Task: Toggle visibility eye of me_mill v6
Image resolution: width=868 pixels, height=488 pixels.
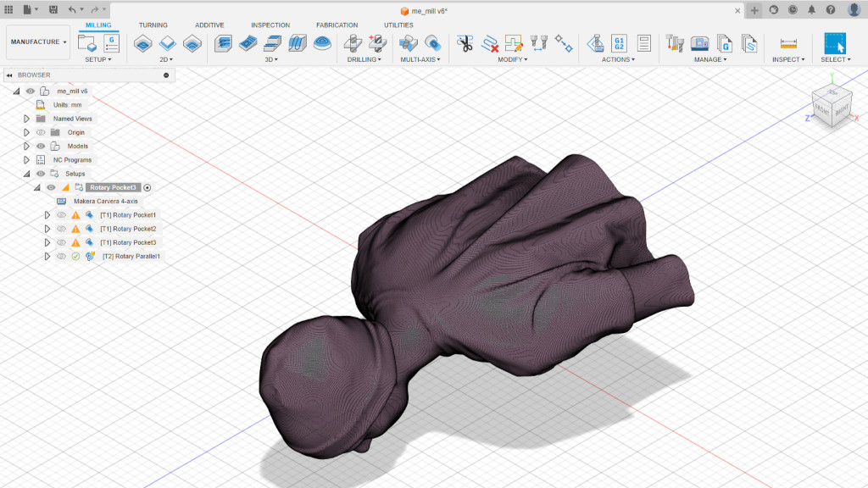Action: tap(31, 91)
